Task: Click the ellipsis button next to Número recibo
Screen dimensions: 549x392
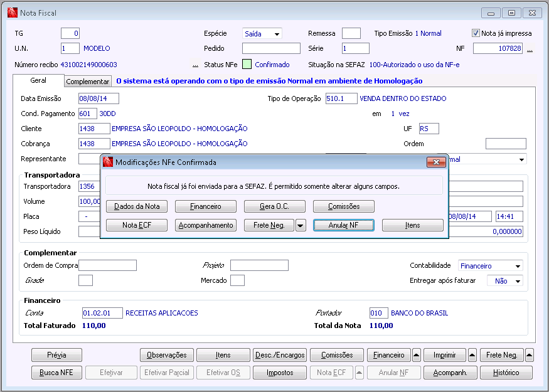Action: click(x=195, y=65)
